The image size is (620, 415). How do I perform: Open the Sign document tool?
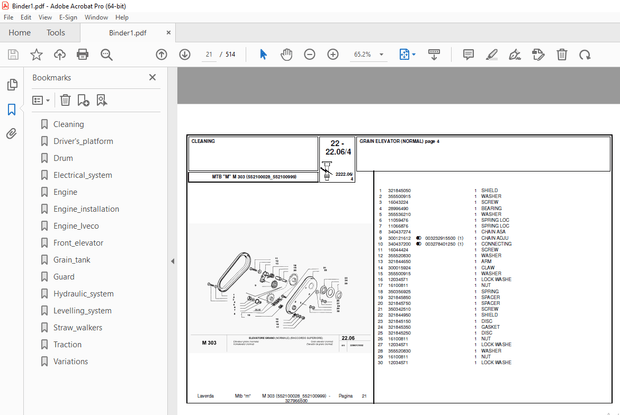pos(515,55)
